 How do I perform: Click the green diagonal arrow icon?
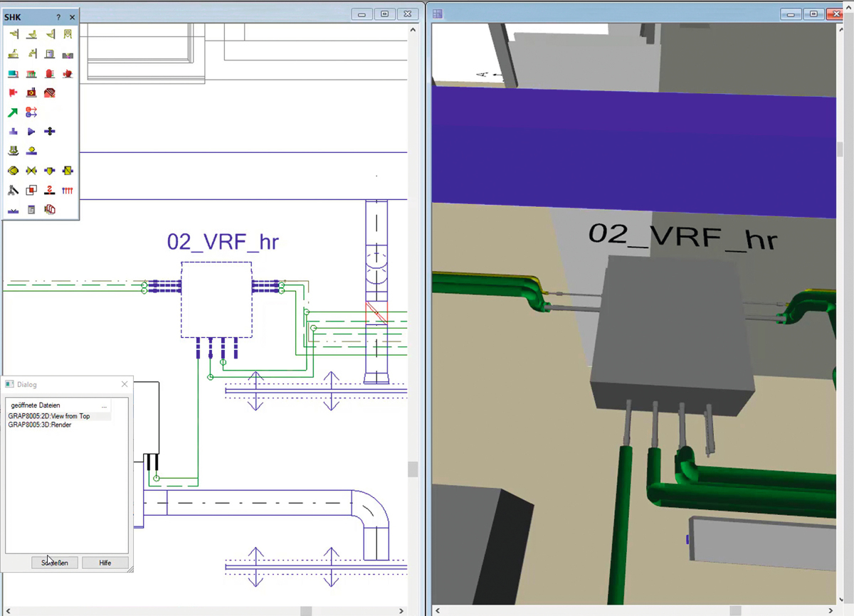coord(13,112)
